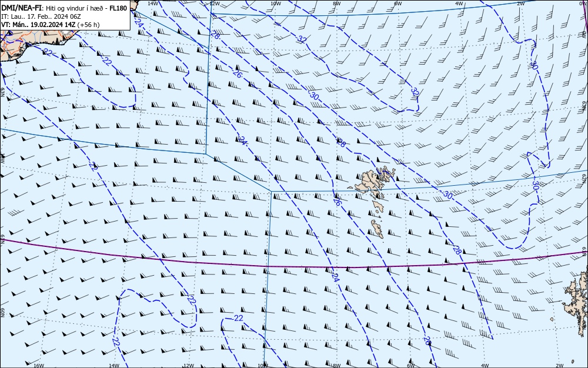
Task: Click the '8W' longitude label on bottom edge
Action: coord(337,366)
